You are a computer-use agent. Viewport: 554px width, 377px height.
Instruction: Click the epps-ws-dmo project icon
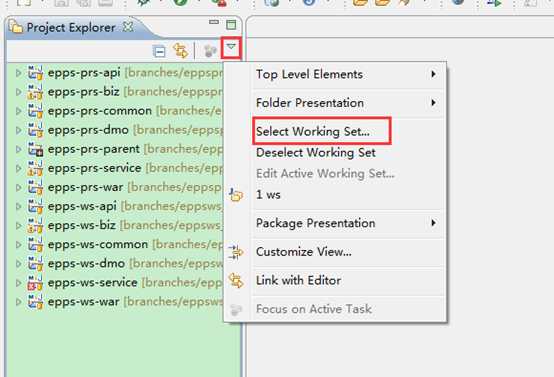coord(35,264)
